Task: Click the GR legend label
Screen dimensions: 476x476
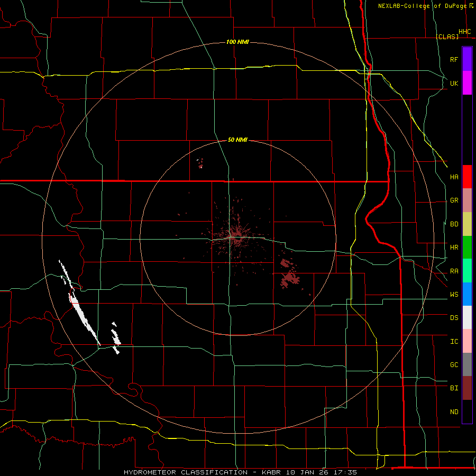Action: tap(454, 200)
